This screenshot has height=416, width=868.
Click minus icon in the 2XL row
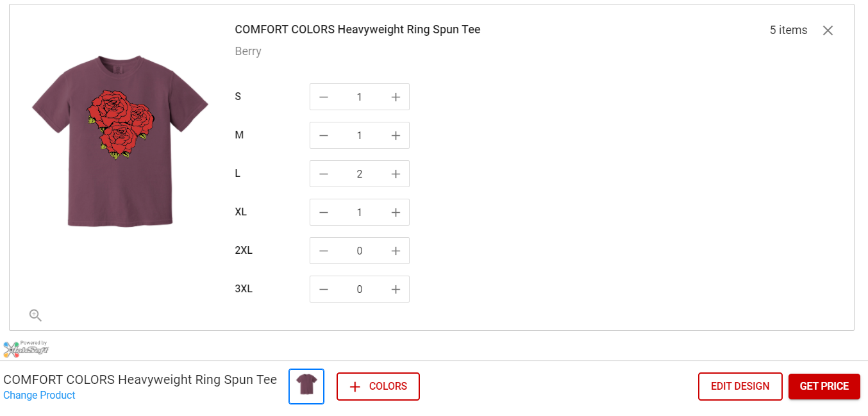tap(324, 251)
